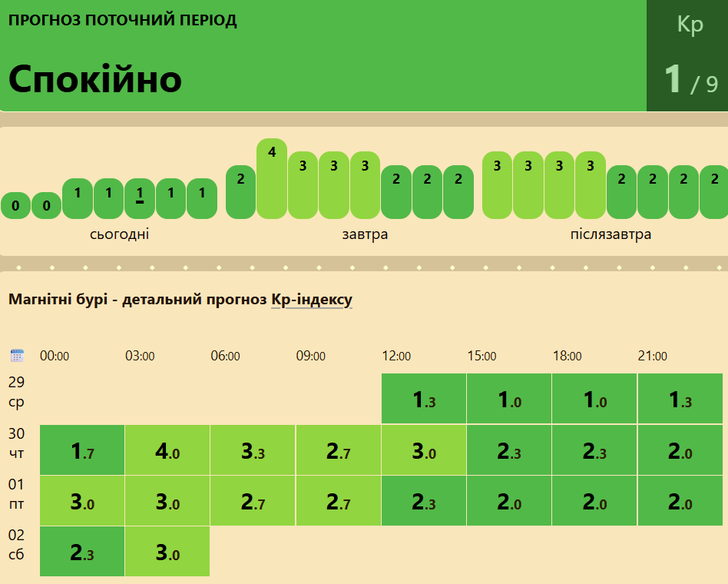Click the 4.0 cell in the forecast table
Image resolution: width=728 pixels, height=584 pixels.
pos(167,450)
